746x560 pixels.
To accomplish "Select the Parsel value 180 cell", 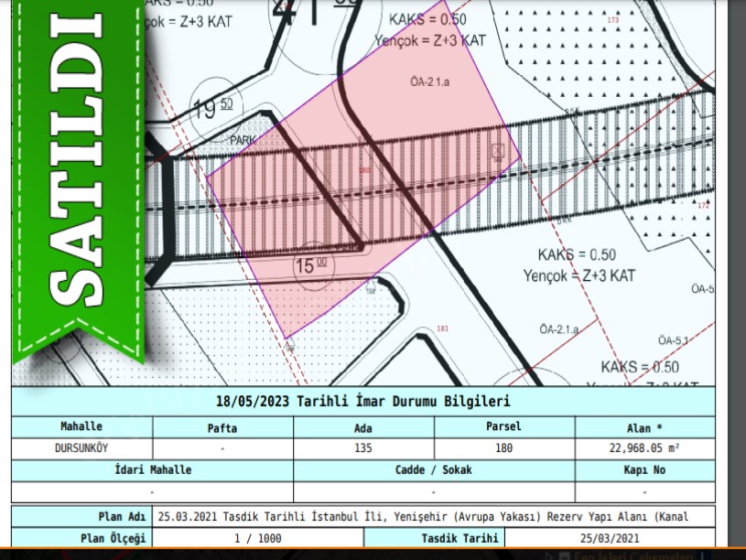I will coord(503,448).
